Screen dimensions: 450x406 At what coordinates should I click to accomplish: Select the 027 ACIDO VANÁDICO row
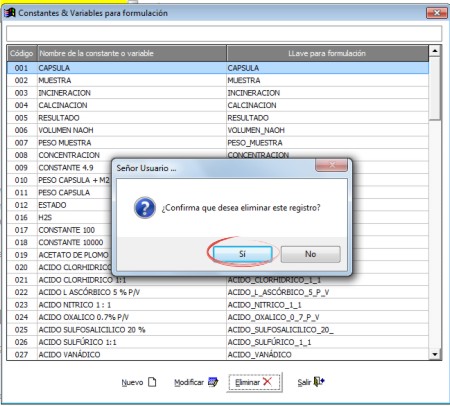pos(218,355)
